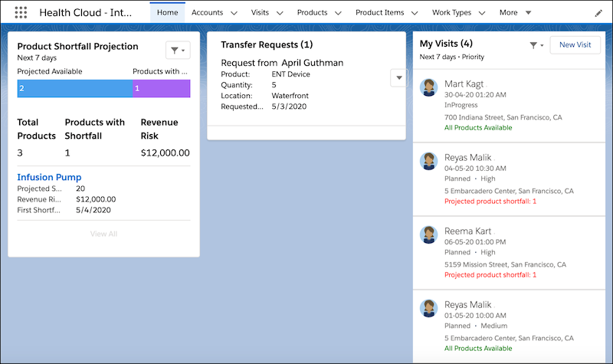Click transfer request Quantity value 5
The width and height of the screenshot is (613, 364).
pos(274,85)
